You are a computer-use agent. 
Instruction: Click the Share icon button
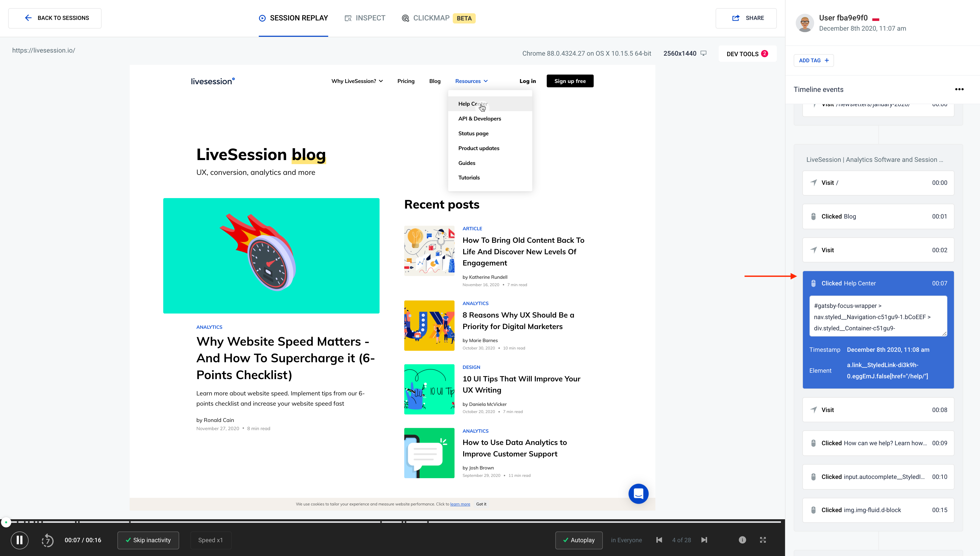[x=736, y=18]
